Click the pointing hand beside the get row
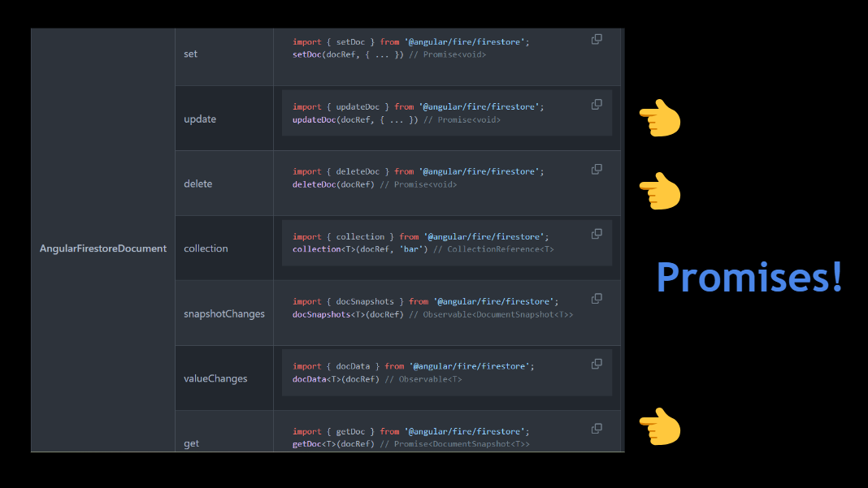Screen dimensions: 868x488 point(659,426)
